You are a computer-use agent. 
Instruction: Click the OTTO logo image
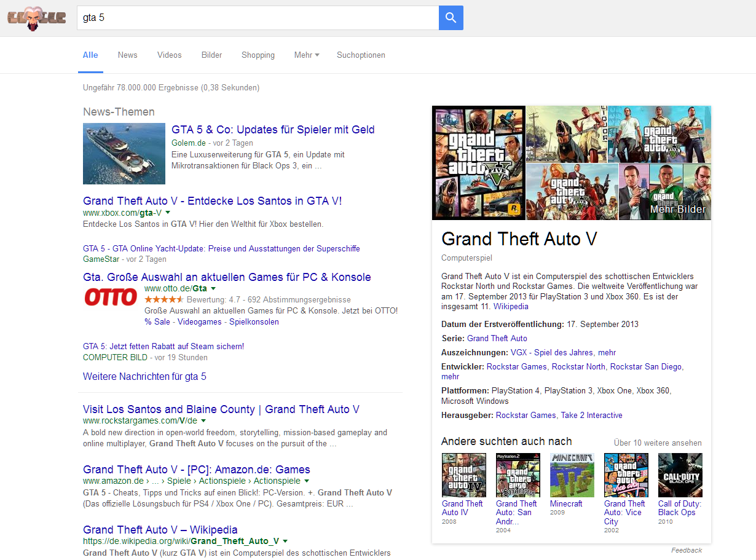(111, 297)
